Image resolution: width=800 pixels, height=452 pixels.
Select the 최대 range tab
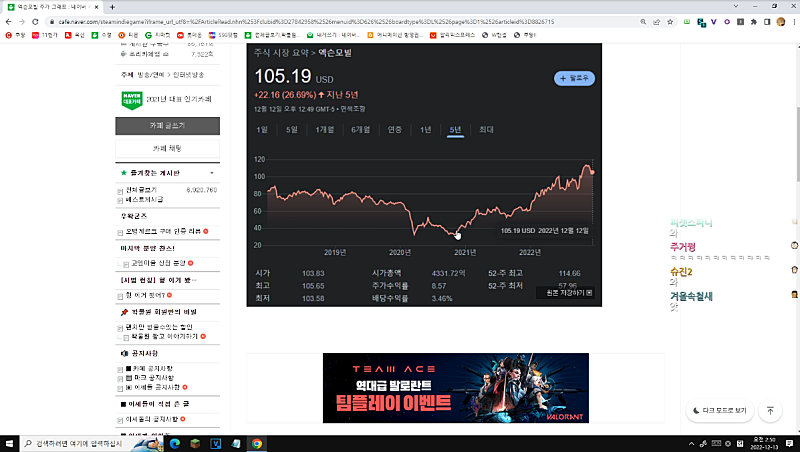pos(486,130)
